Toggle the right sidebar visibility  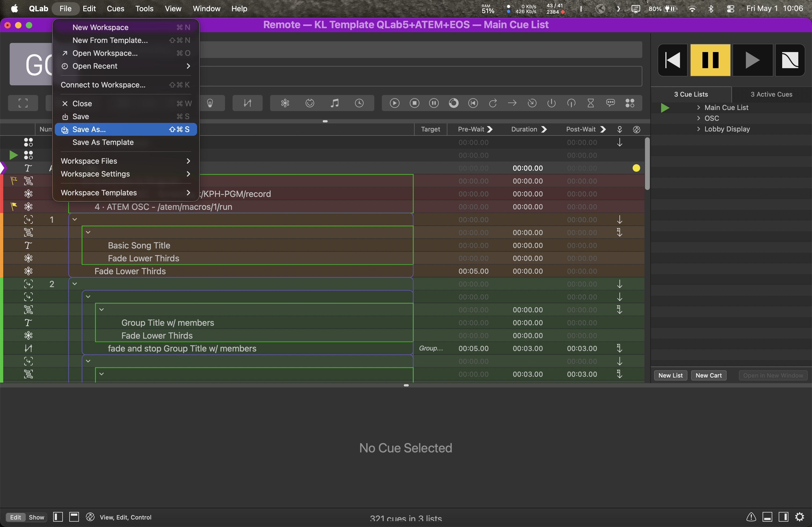point(783,517)
